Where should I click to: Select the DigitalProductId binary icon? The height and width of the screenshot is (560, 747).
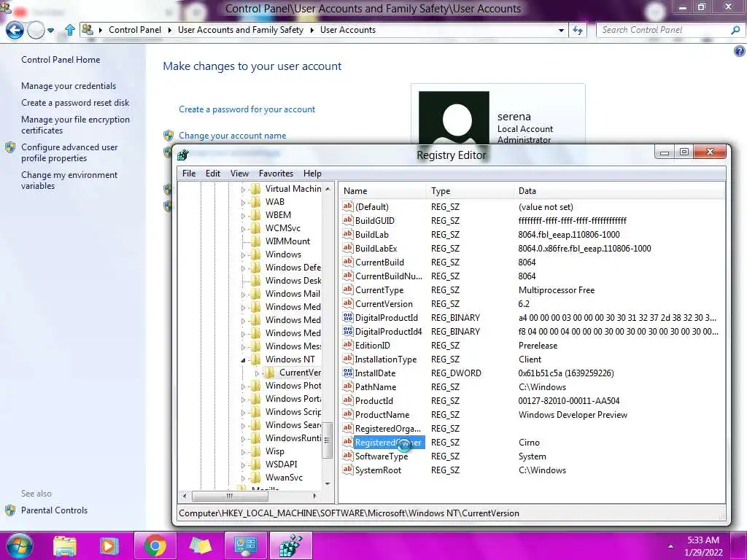[x=348, y=316]
